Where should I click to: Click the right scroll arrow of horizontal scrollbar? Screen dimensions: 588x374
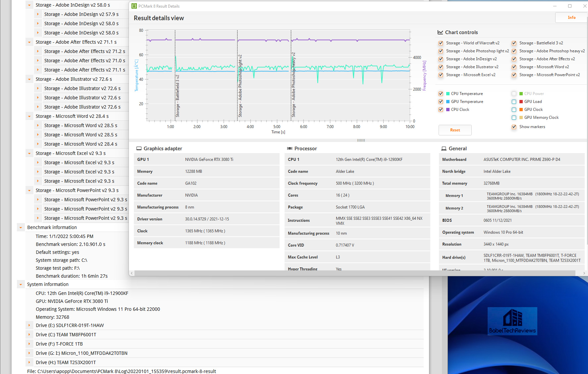pos(584,273)
